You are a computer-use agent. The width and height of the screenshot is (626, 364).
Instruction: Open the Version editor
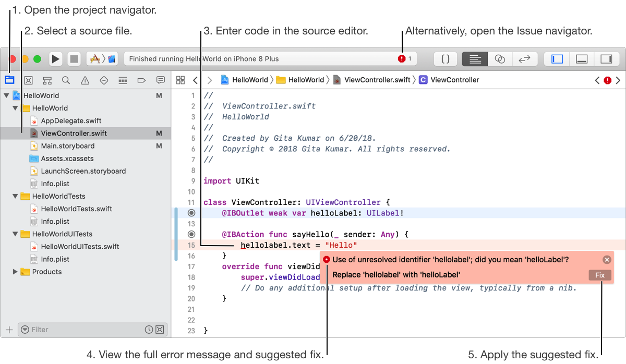(524, 59)
